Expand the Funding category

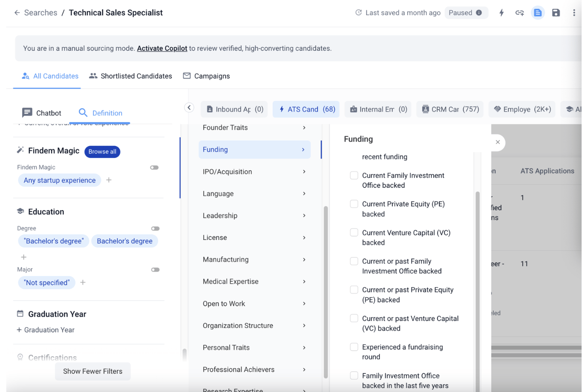(x=254, y=150)
